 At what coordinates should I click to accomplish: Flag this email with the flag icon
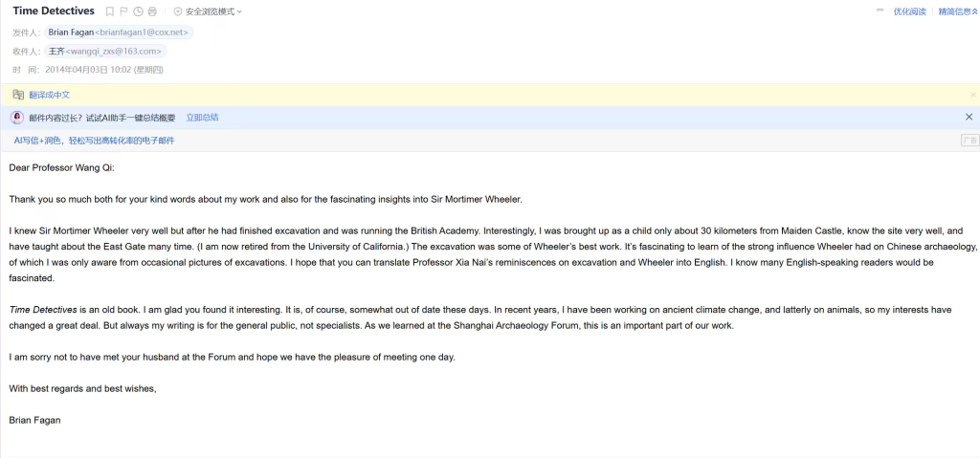coord(124,11)
